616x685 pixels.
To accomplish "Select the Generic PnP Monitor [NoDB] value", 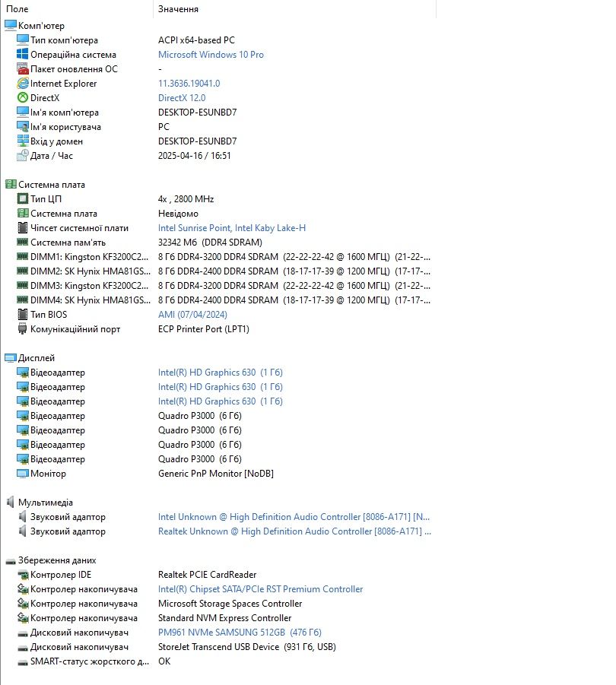I will (216, 473).
